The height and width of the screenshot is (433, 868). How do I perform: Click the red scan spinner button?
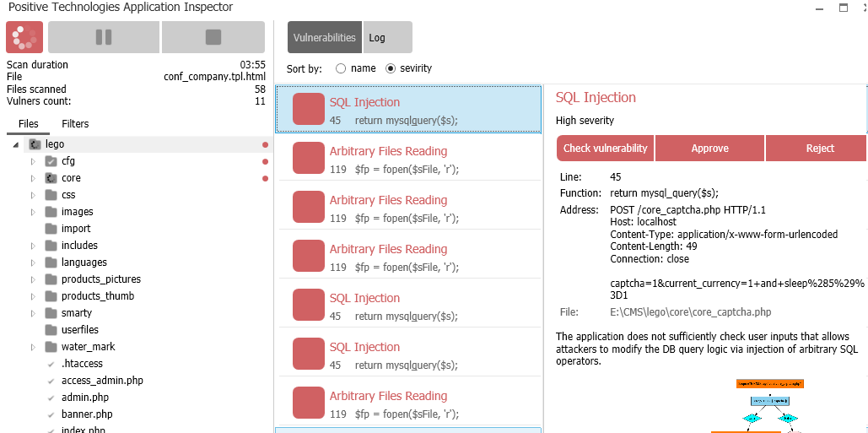point(24,37)
